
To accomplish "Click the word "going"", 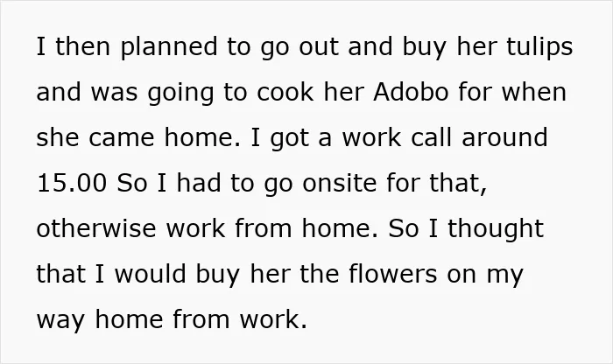I will click(180, 93).
